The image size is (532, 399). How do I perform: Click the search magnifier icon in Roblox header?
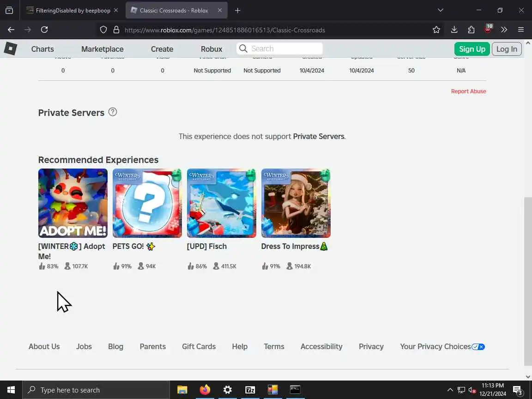click(243, 48)
